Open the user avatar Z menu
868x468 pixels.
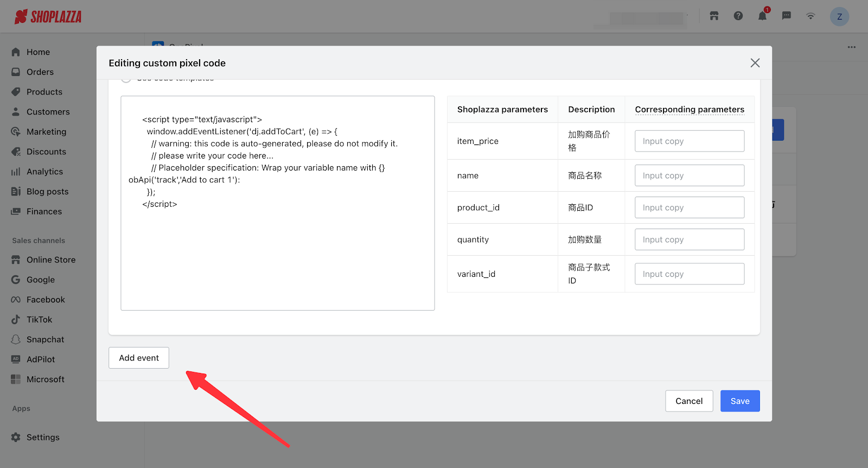coord(839,17)
